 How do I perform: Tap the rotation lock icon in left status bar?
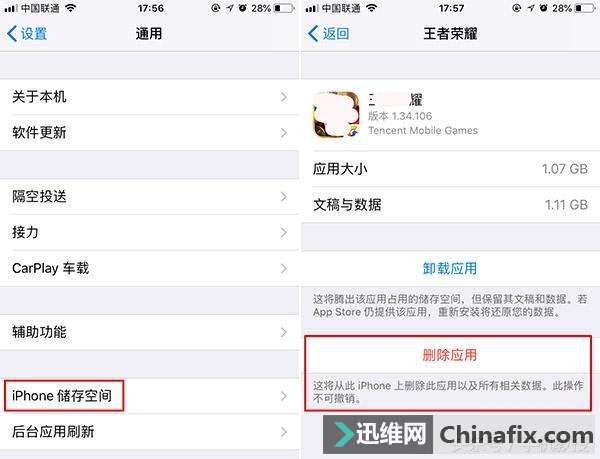(215, 8)
